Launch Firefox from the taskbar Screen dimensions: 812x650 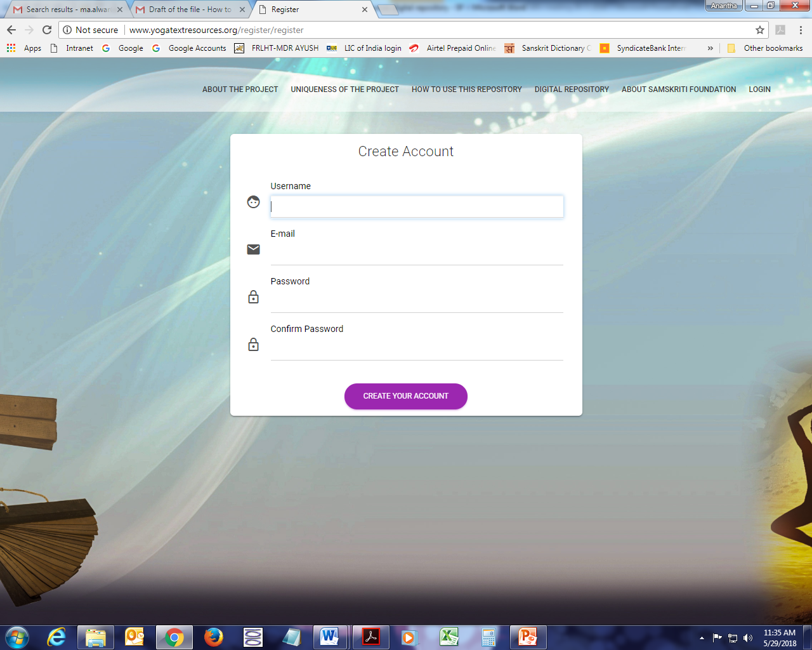(x=214, y=637)
